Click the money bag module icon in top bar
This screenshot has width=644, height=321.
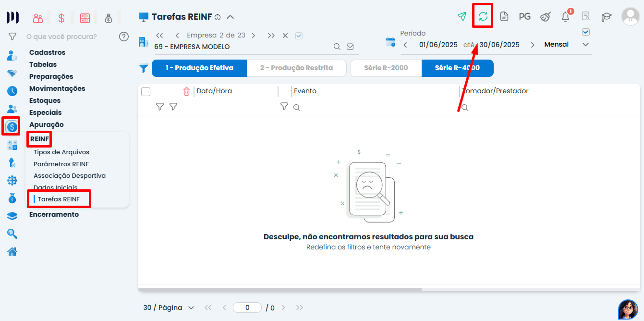point(109,18)
